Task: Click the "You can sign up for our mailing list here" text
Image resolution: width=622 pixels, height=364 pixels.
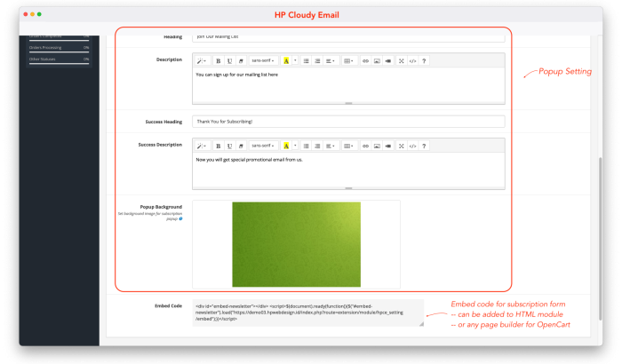Action: 237,75
